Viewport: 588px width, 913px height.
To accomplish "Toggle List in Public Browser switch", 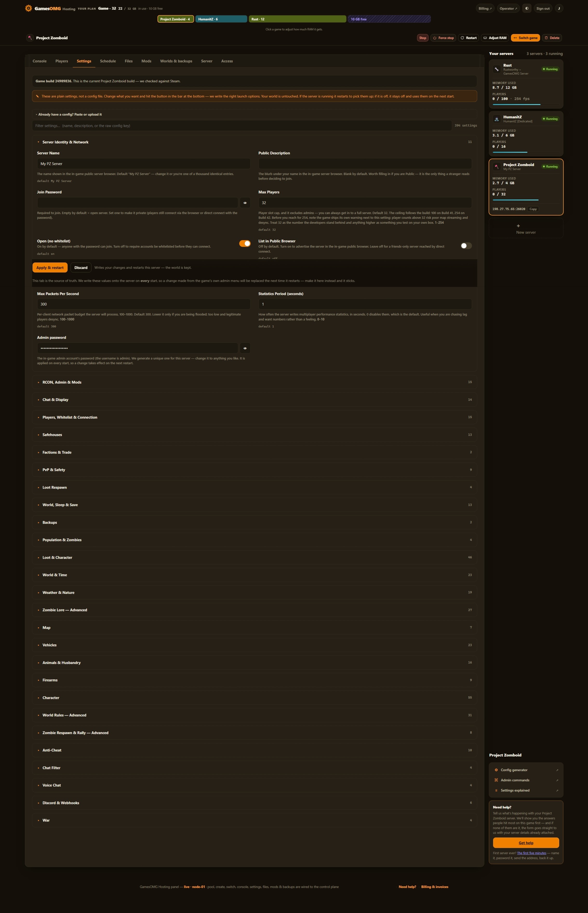I will tap(466, 246).
